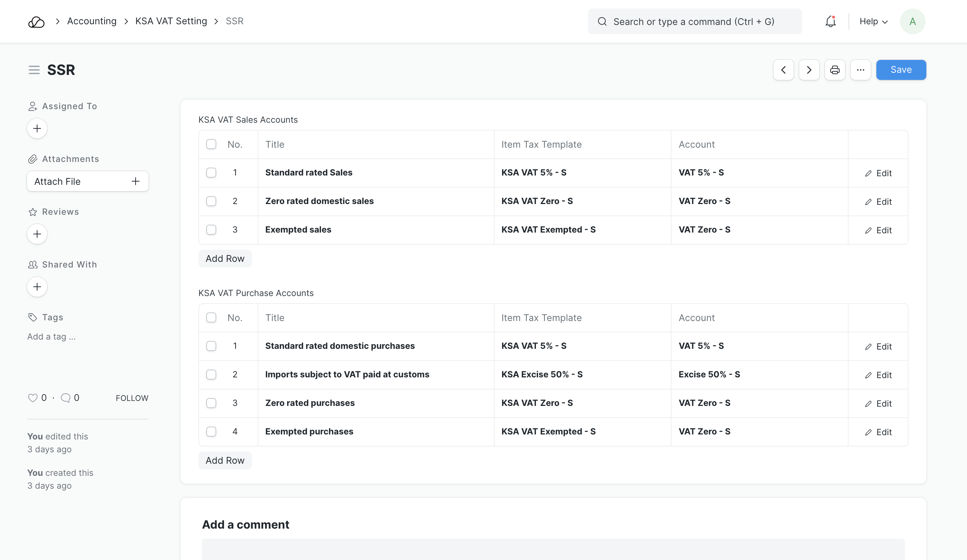Add an assignee with plus icon
The image size is (967, 560).
point(37,128)
